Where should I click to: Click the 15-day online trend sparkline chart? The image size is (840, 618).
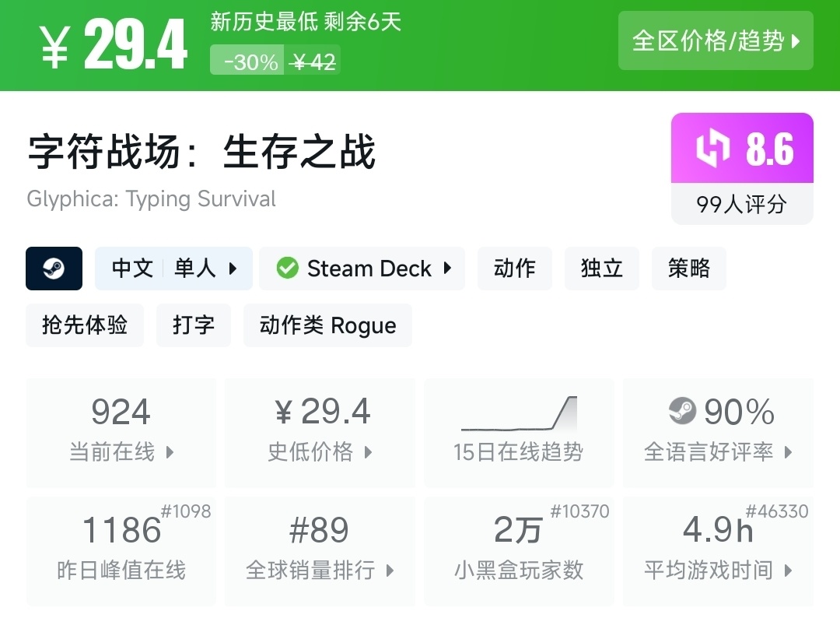point(519,413)
